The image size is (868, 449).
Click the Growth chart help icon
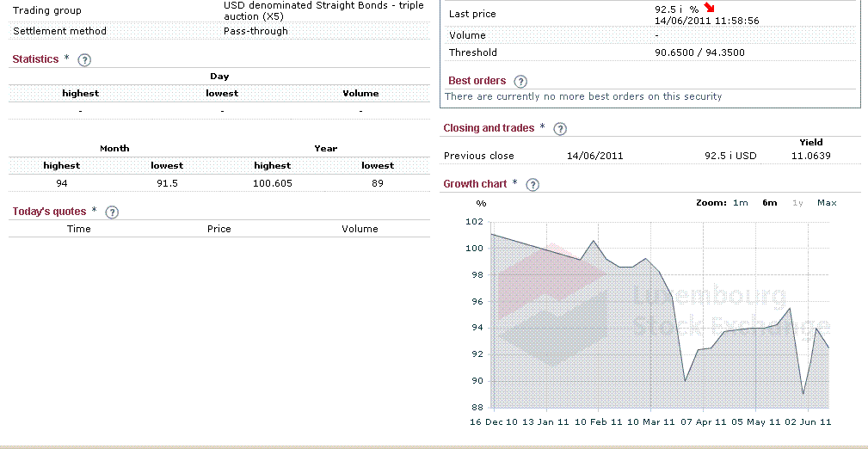point(532,185)
